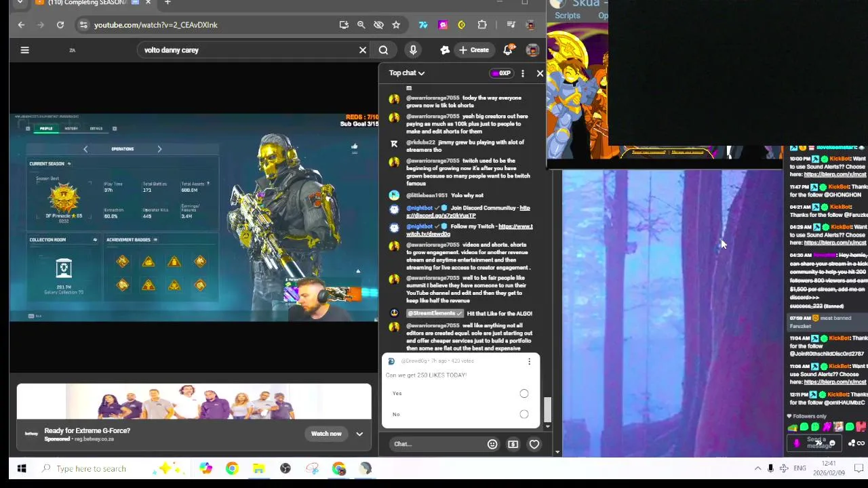Start voice search with the microphone icon
Screen dimensions: 868x488
[x=413, y=49]
